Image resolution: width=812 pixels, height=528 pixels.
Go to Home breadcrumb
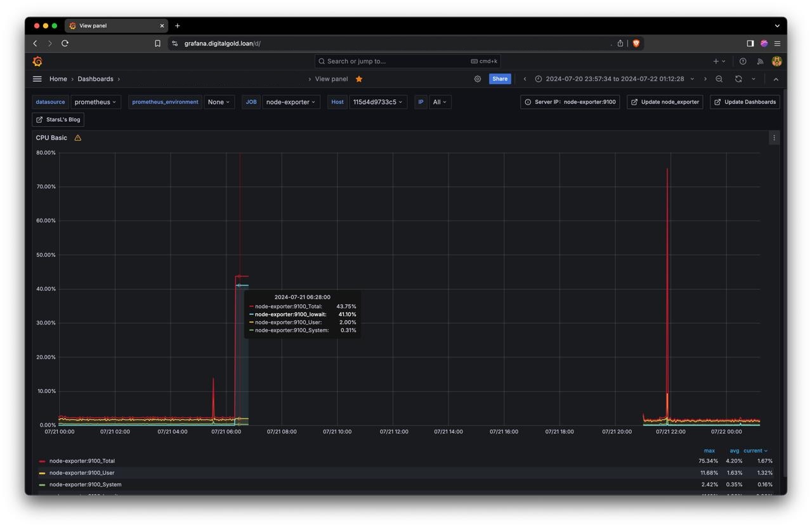click(x=58, y=79)
